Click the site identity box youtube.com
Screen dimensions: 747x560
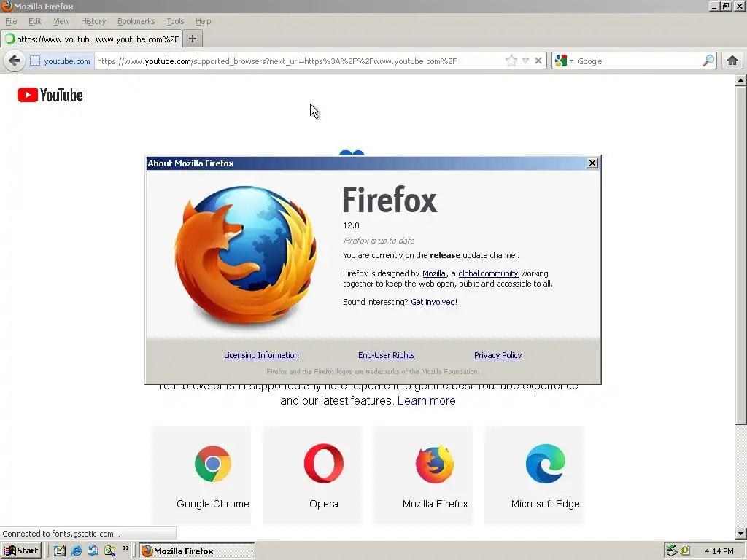[60, 61]
